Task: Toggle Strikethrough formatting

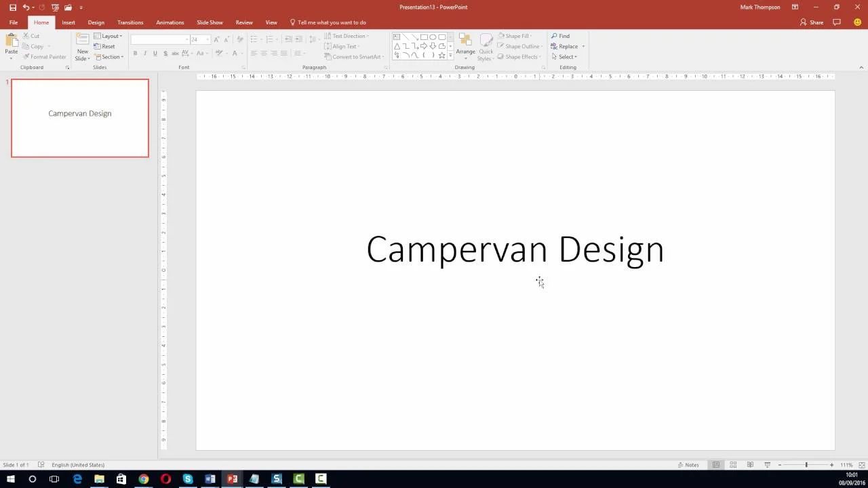Action: (176, 53)
